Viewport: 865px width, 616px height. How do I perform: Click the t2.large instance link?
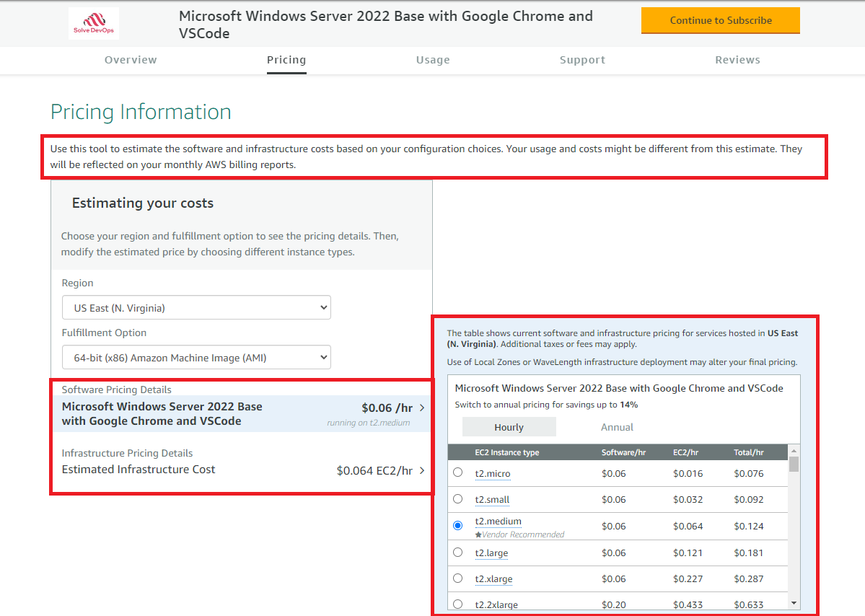pos(491,553)
